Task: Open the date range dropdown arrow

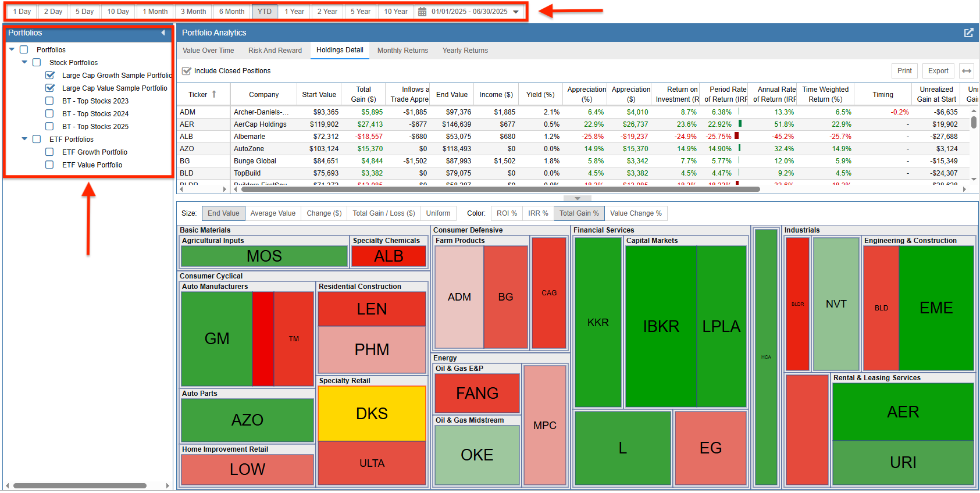Action: (516, 12)
